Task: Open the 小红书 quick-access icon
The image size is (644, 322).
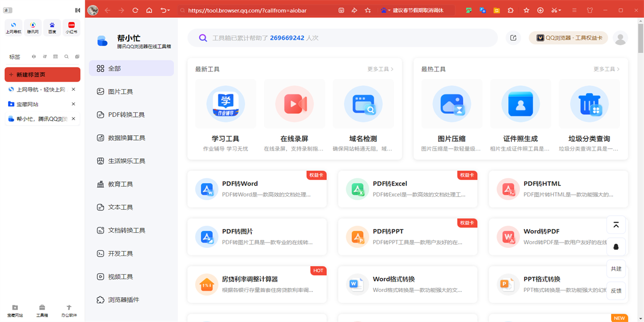Action: coord(71,27)
